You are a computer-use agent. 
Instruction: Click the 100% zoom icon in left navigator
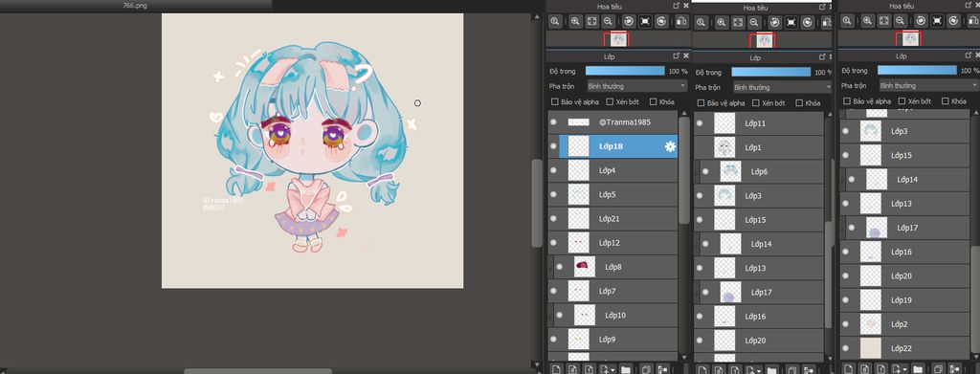554,21
